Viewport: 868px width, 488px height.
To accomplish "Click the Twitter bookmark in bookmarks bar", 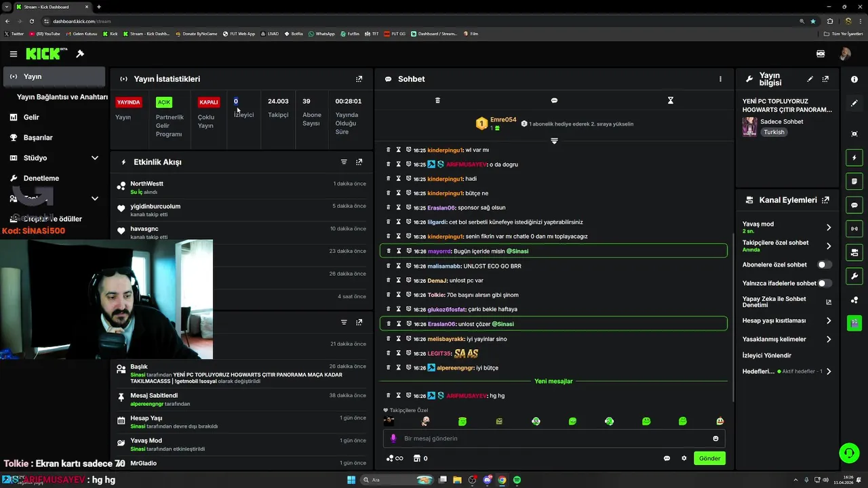I will [x=14, y=33].
